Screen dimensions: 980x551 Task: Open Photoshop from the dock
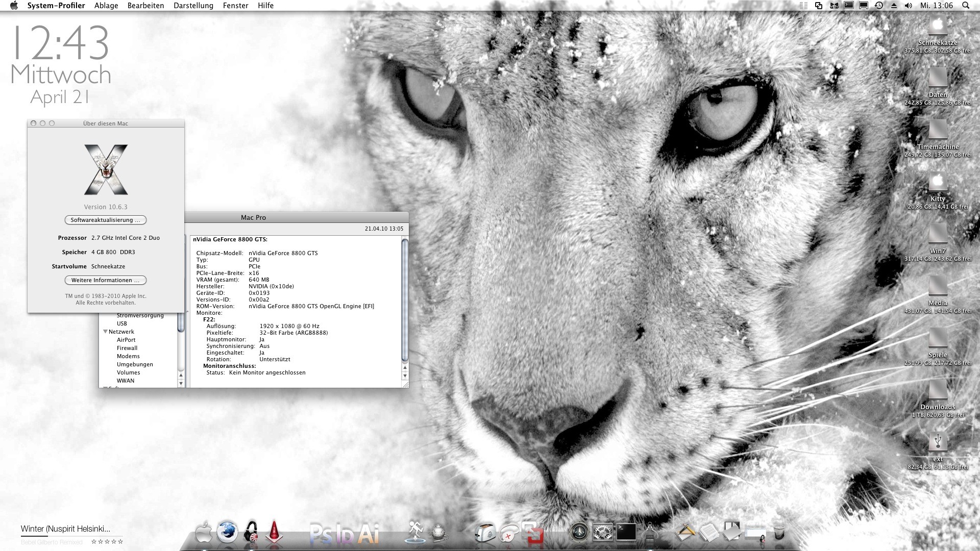pos(321,534)
